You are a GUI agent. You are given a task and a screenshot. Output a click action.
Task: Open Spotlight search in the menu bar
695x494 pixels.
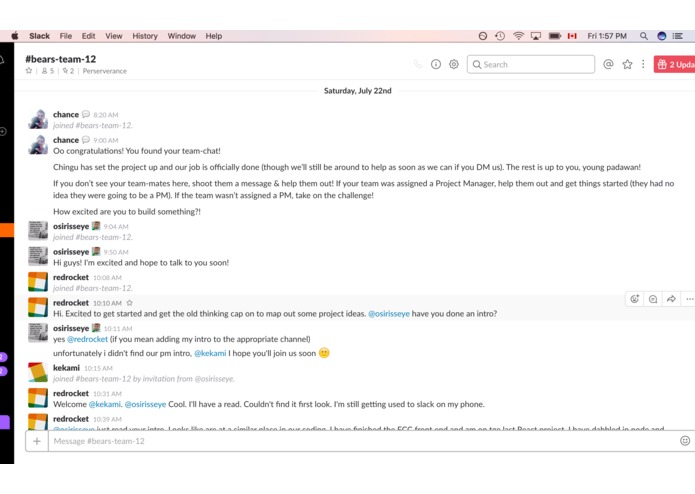pos(644,36)
